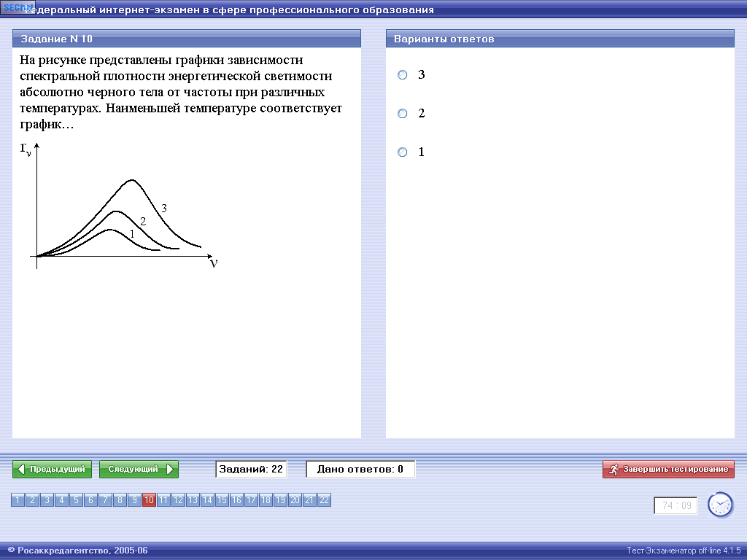Click the left arrow icon on Предыдущий

(21, 469)
